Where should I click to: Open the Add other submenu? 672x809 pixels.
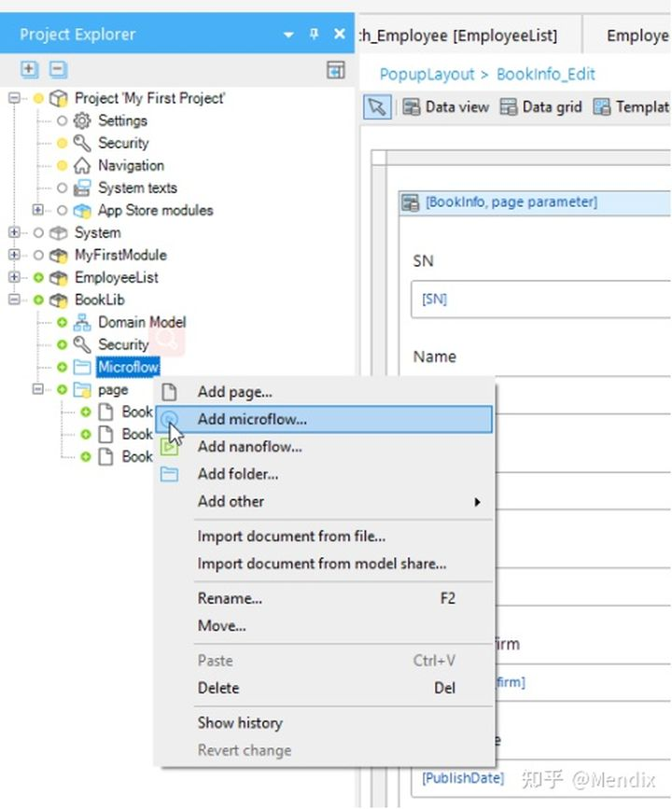click(324, 501)
